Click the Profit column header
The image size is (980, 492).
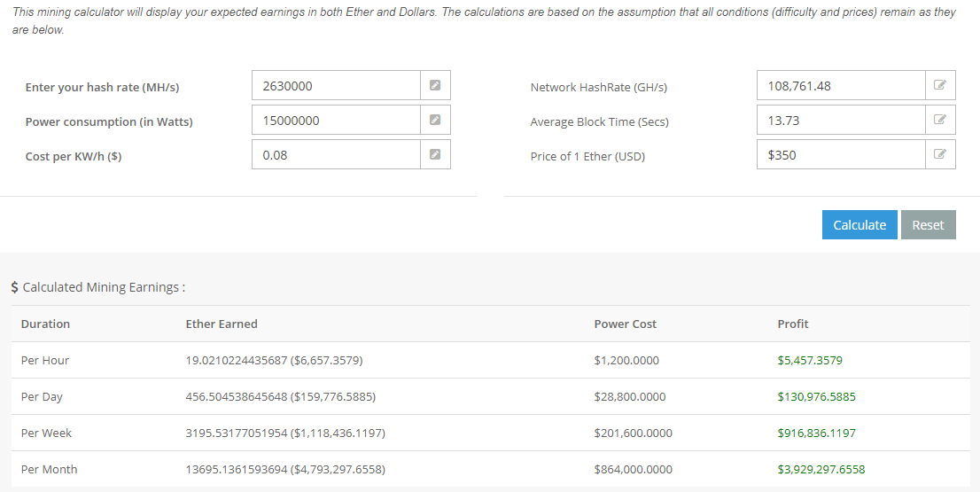point(792,324)
